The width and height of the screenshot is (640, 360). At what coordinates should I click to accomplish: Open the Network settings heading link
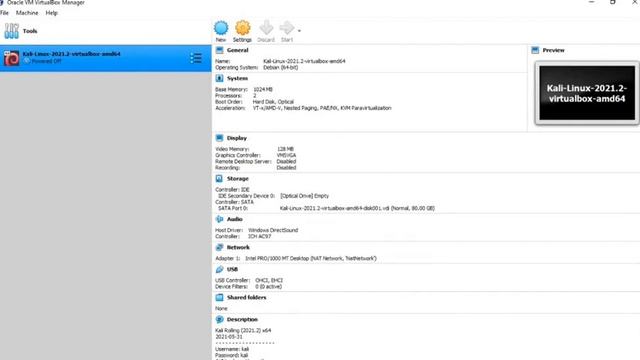238,247
